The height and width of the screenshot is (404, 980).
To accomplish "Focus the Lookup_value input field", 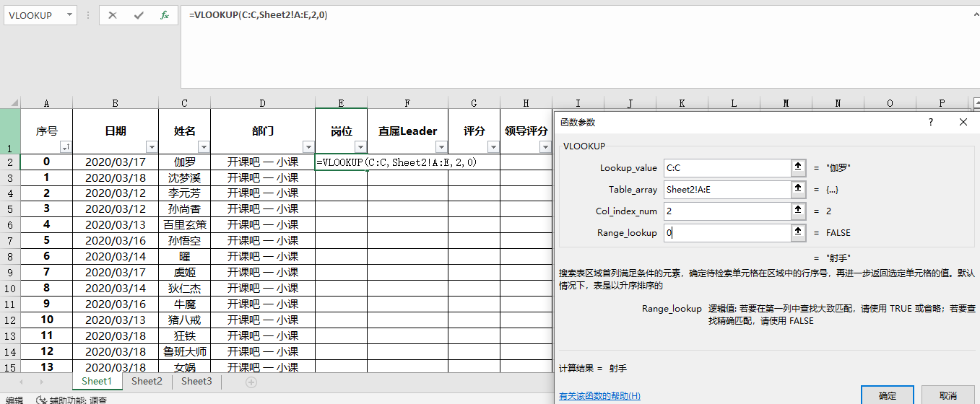I will coord(727,167).
